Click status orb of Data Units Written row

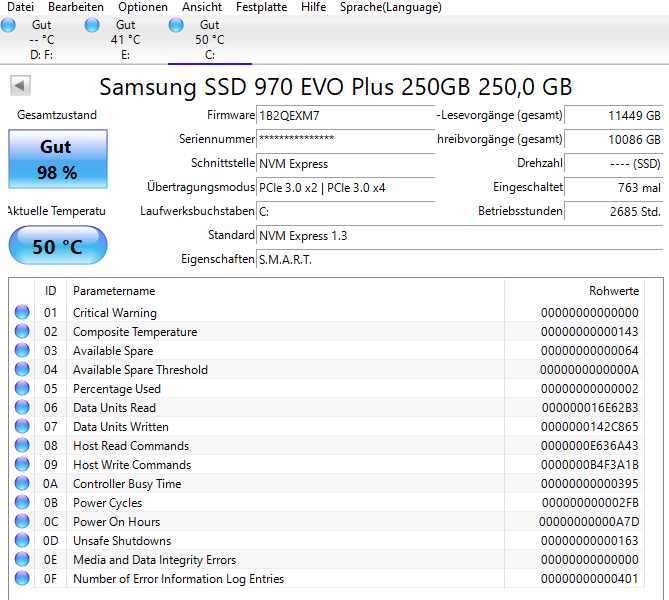[x=22, y=426]
